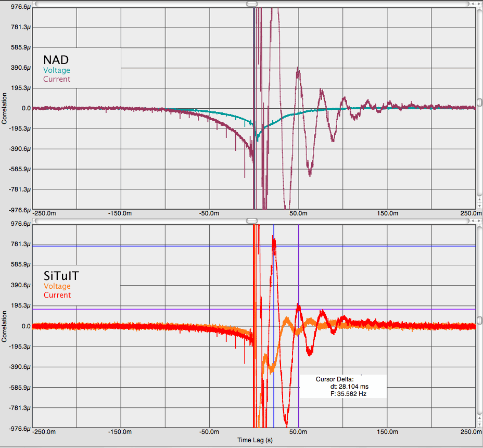Click left scroll arrow above SiTuIT plot
Image resolution: width=483 pixels, height=448 pixels.
473,221
